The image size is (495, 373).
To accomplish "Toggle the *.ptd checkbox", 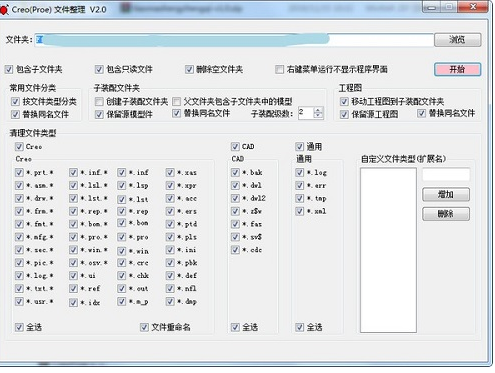I will point(170,224).
